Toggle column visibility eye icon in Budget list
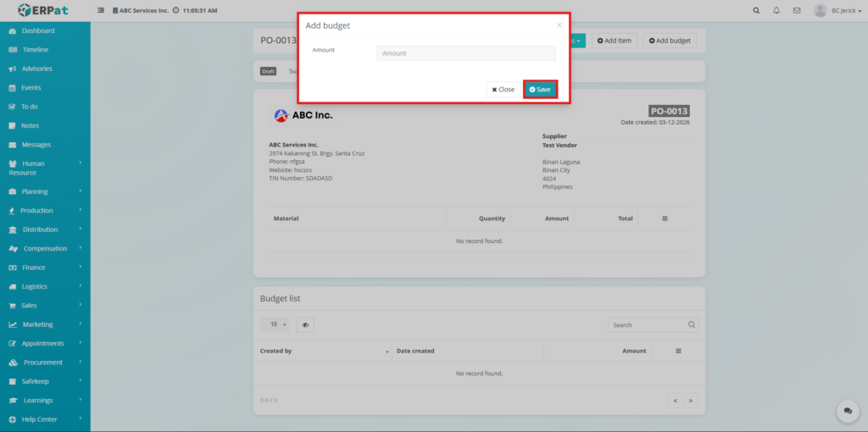Screen dimensions: 868x432 [x=305, y=324]
